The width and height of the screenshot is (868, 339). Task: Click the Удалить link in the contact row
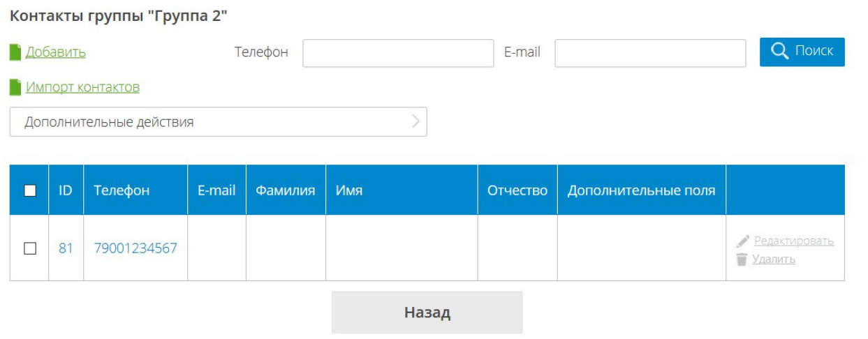click(774, 259)
